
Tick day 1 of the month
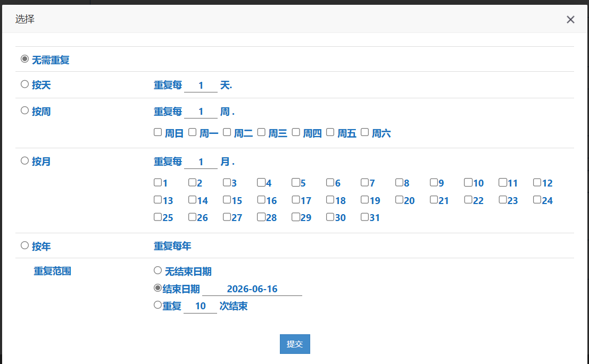click(158, 182)
